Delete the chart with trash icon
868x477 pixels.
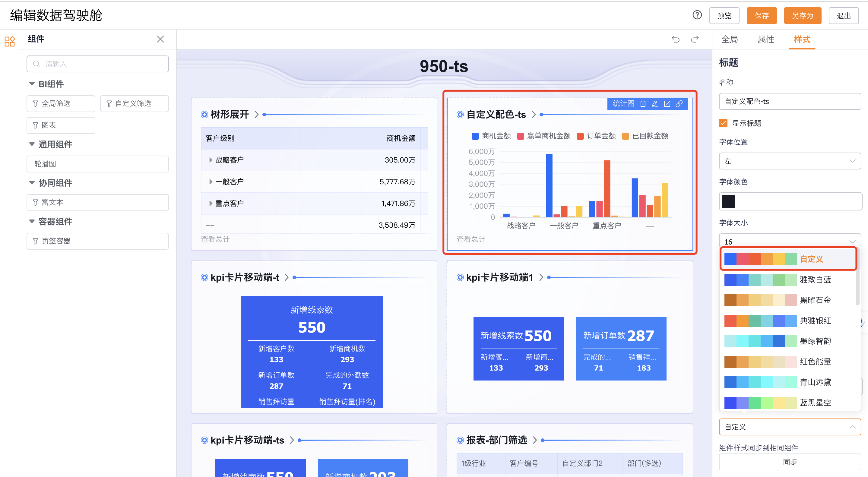643,104
